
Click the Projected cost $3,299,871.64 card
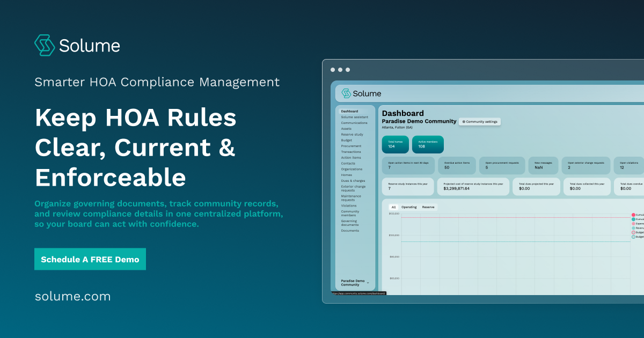[474, 186]
